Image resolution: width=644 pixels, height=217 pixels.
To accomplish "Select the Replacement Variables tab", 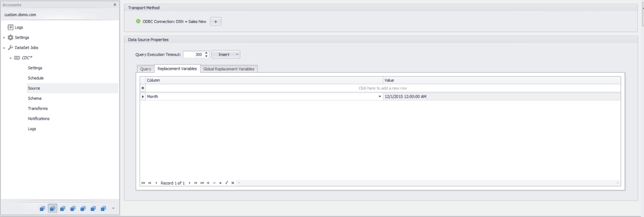I will coord(177,68).
